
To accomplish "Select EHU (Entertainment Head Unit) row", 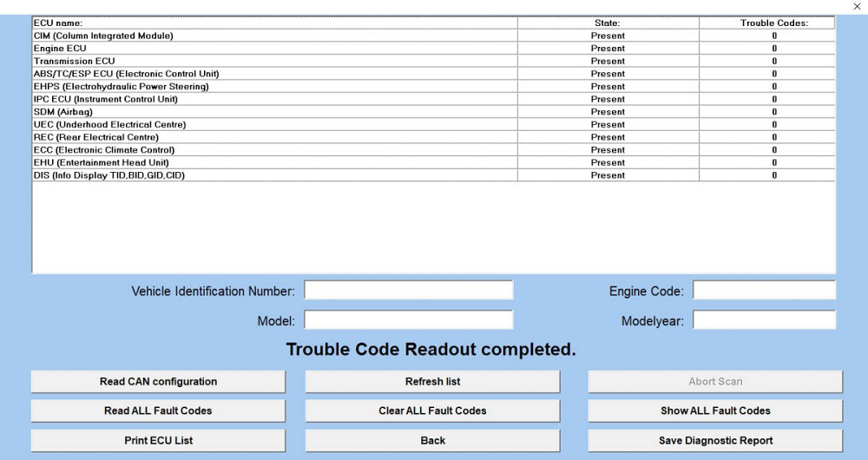I will pyautogui.click(x=433, y=163).
